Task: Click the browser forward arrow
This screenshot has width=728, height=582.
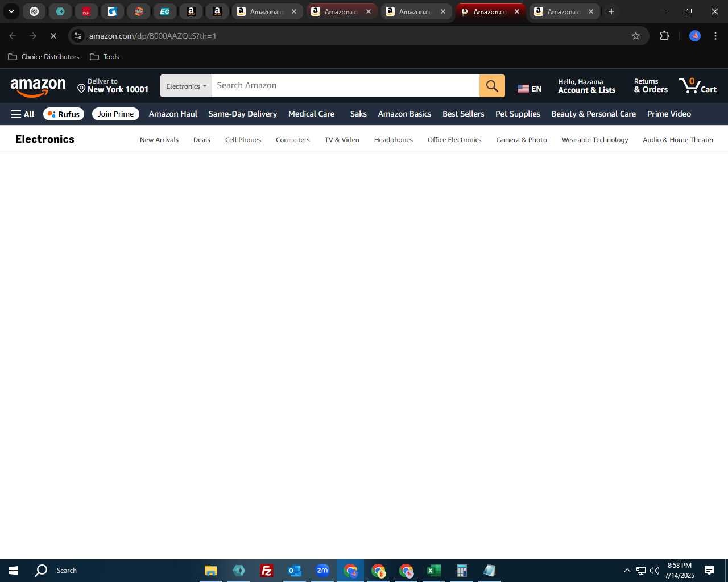Action: 33,36
